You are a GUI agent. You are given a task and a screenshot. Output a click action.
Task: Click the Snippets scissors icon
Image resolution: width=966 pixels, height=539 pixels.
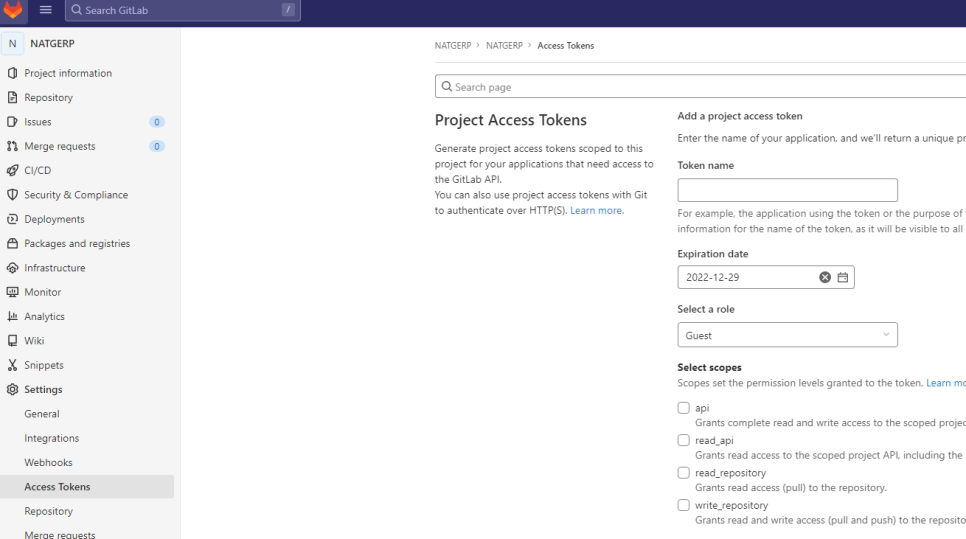(x=12, y=365)
